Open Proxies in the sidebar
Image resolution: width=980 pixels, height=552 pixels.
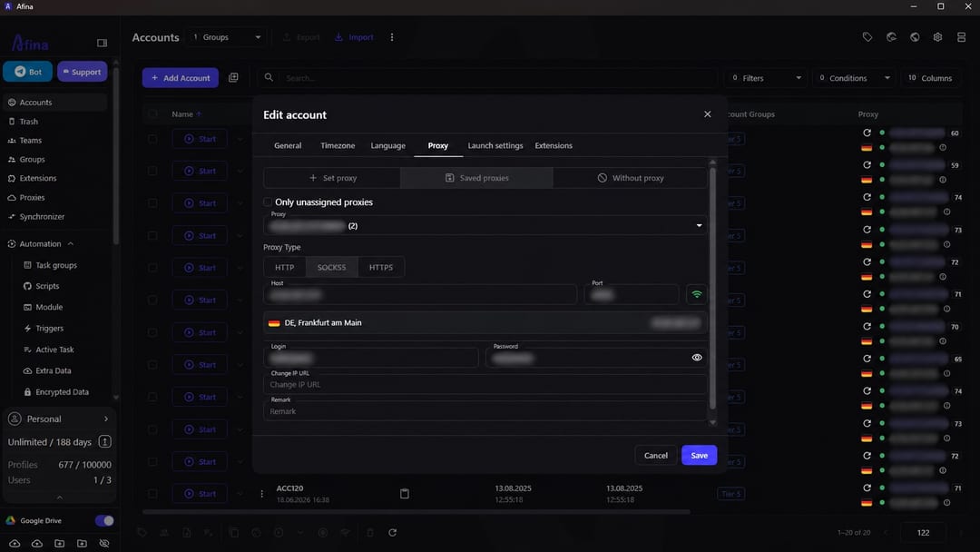(x=32, y=198)
